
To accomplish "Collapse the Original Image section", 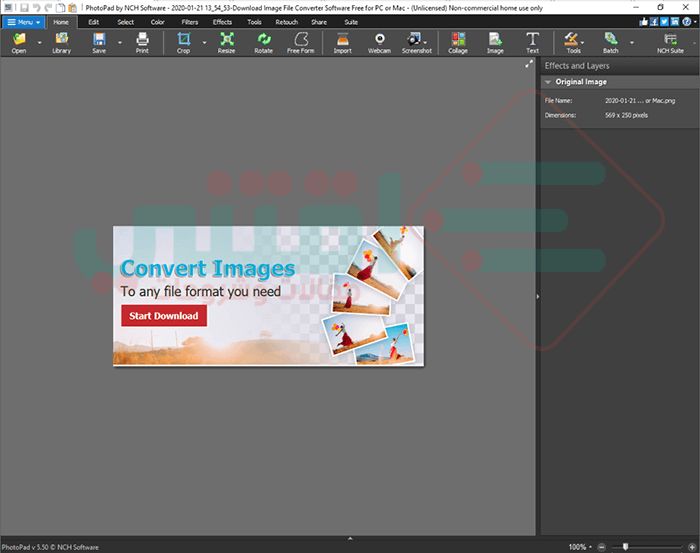I will coord(548,82).
